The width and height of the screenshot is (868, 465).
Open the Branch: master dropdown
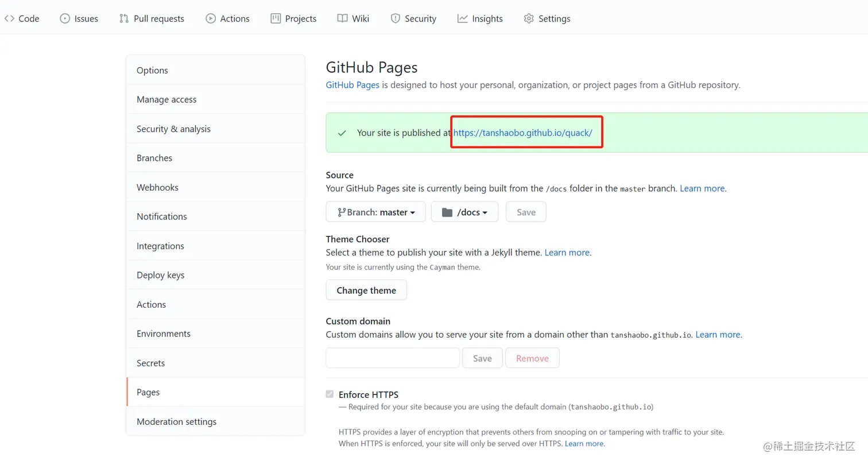coord(375,212)
